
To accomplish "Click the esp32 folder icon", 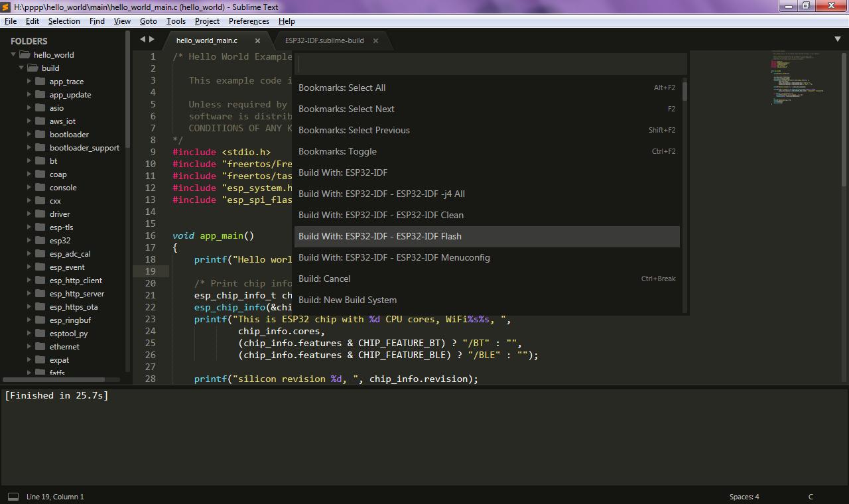I will 40,241.
